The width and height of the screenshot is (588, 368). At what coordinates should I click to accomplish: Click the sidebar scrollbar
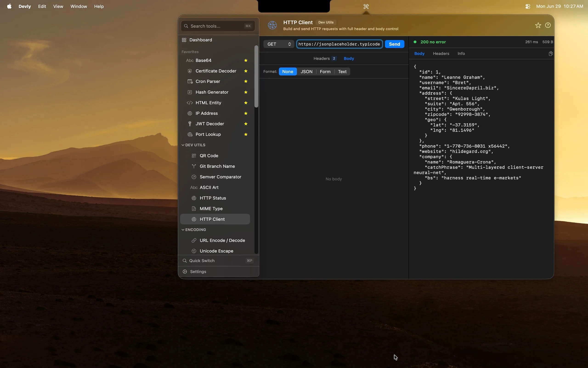256,76
